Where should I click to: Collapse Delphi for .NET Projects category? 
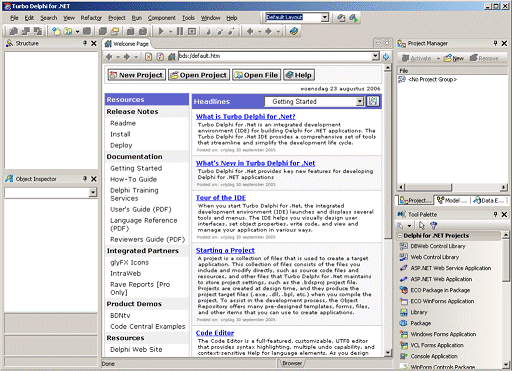[400, 236]
